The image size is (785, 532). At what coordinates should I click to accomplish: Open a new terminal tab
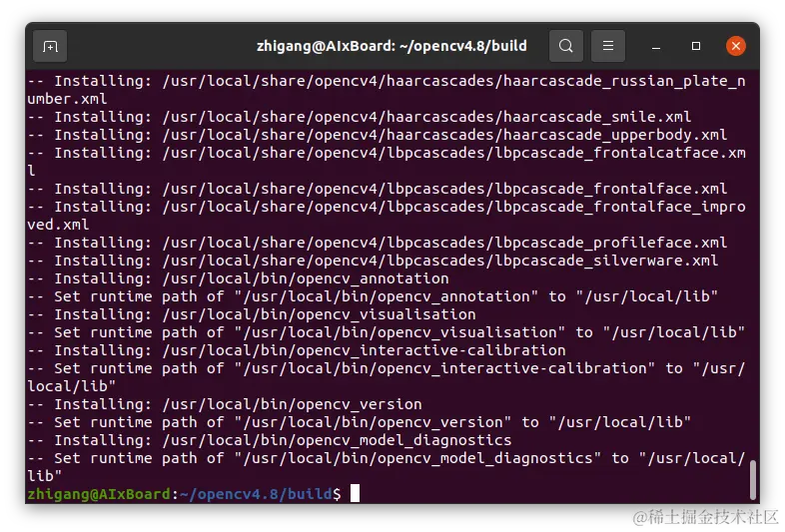point(50,46)
